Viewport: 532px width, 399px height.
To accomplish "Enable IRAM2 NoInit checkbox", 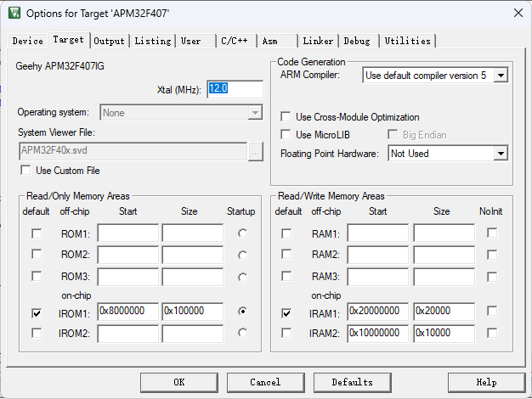I will pyautogui.click(x=492, y=333).
